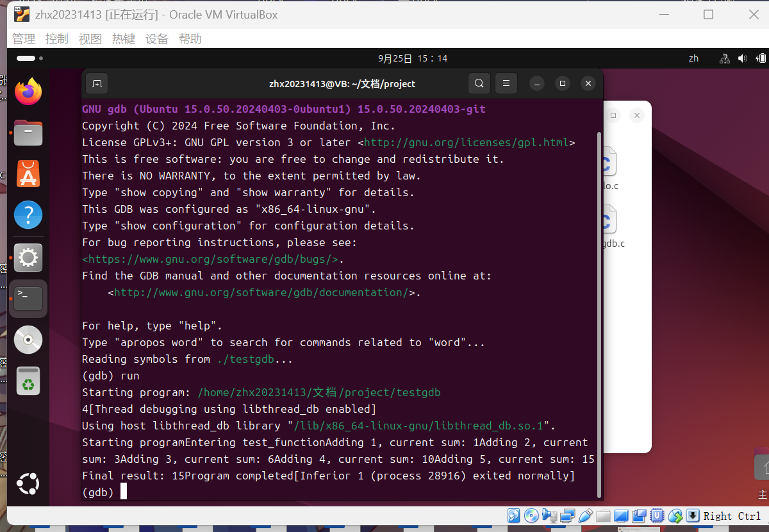Open the optical disc in dock
Image resolution: width=769 pixels, height=532 pixels.
[x=28, y=340]
